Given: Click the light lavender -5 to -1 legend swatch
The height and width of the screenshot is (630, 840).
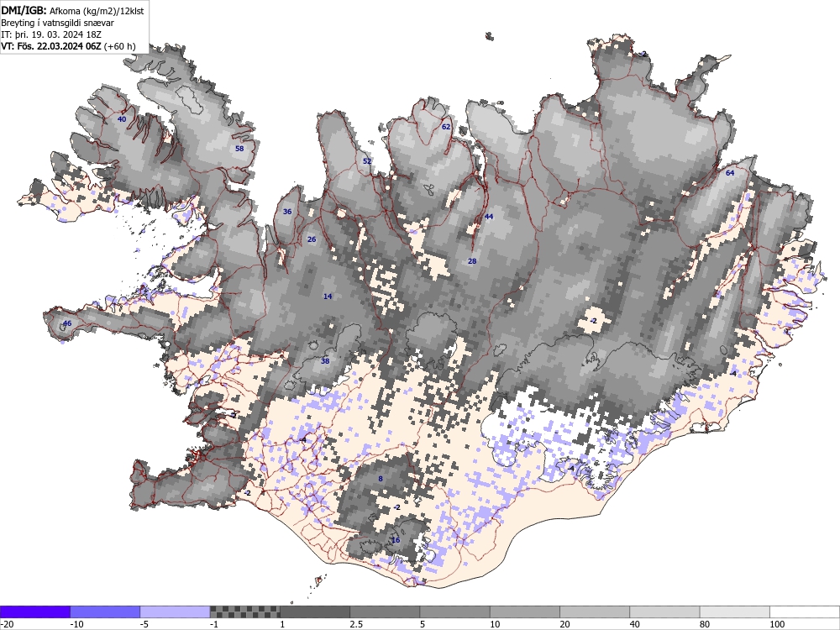Looking at the screenshot, I should tap(176, 612).
